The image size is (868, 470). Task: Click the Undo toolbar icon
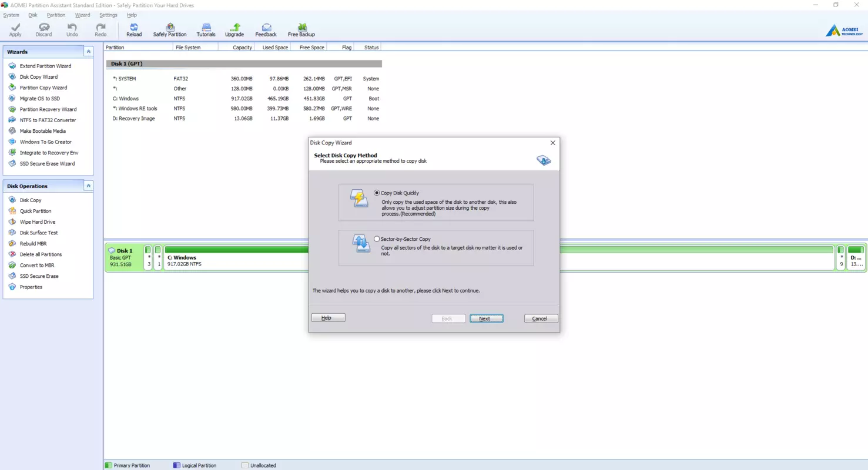click(x=72, y=30)
